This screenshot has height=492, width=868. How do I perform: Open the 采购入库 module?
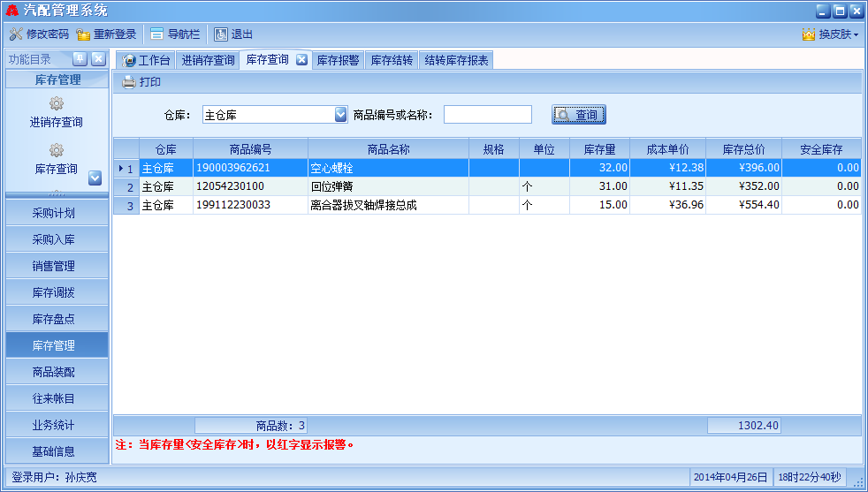pos(54,239)
